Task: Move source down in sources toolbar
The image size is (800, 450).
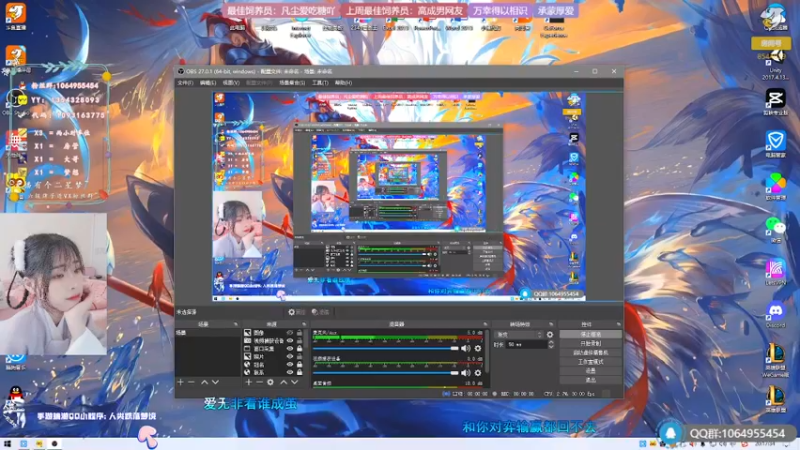Action: tap(294, 382)
